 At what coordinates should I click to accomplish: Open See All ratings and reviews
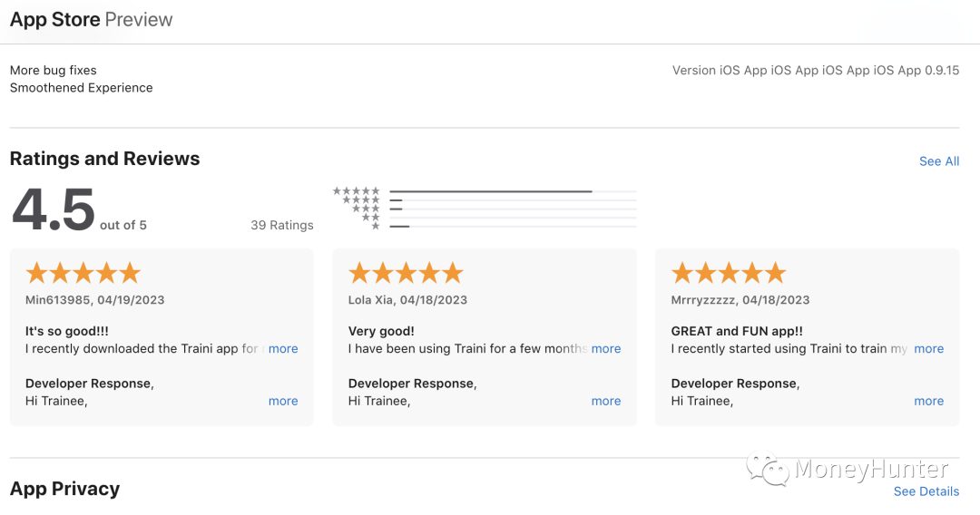[x=939, y=161]
